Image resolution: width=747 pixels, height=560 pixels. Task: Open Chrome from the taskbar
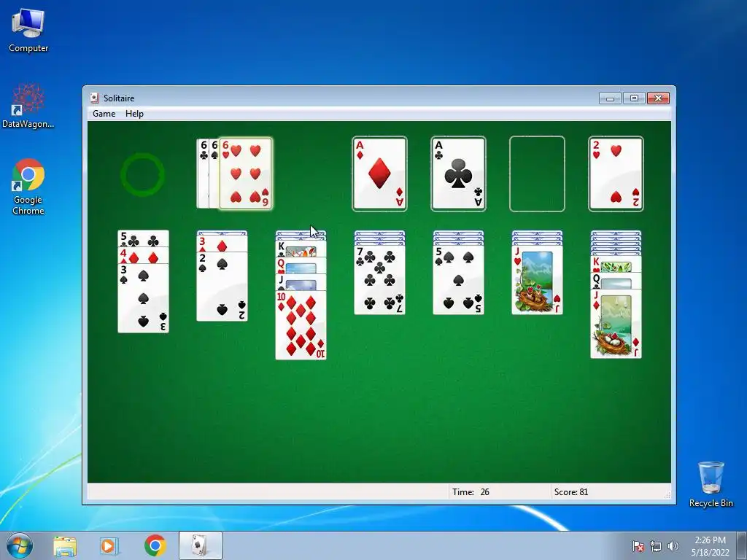pyautogui.click(x=155, y=545)
